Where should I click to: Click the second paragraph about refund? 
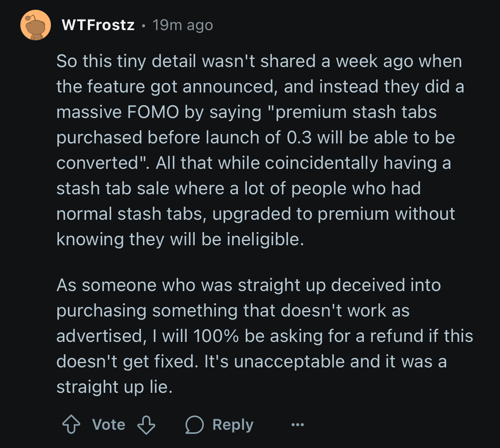tap(265, 336)
